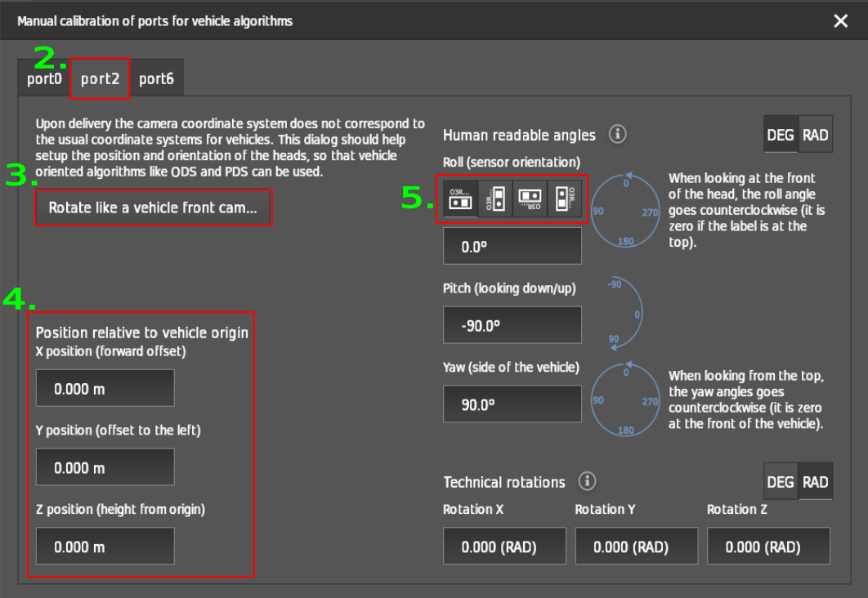The width and height of the screenshot is (868, 598).
Task: Set human readable angles to DEG
Action: point(781,135)
